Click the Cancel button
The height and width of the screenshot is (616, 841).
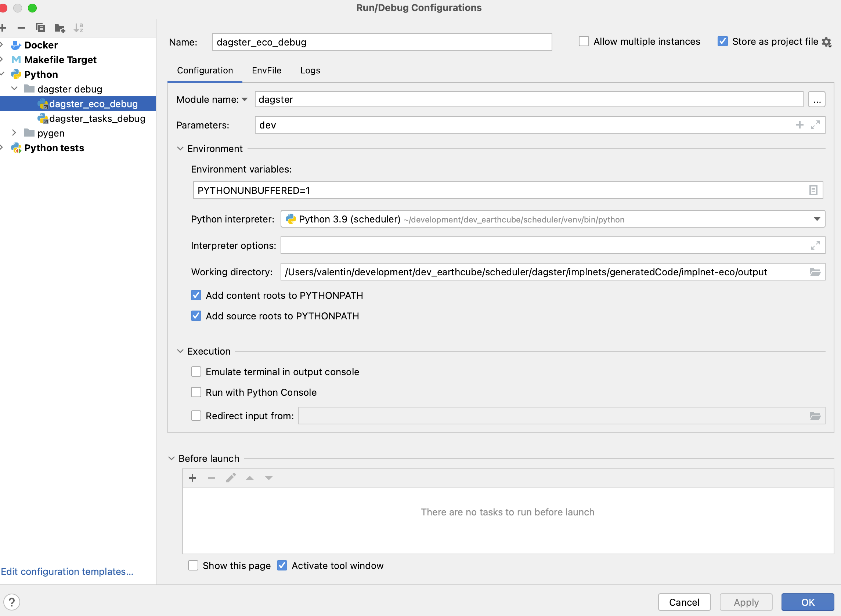tap(684, 602)
